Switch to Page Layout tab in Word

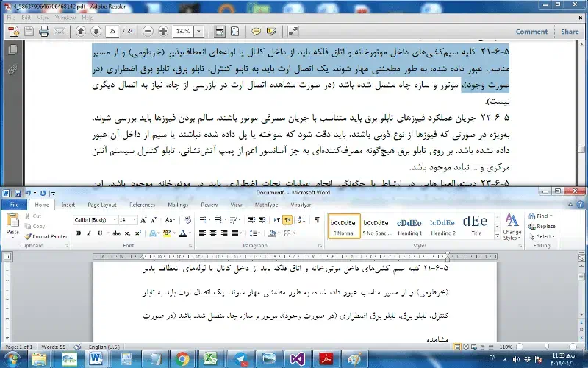(102, 205)
